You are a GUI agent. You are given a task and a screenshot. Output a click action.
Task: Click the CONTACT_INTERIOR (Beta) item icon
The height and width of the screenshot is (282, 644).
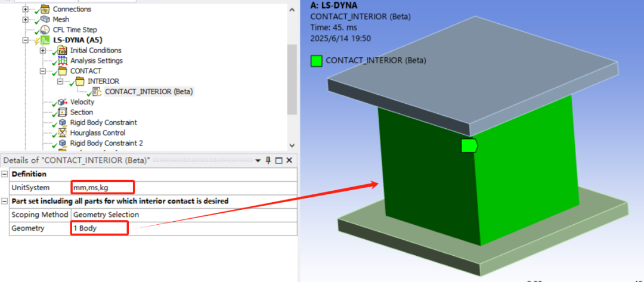97,92
